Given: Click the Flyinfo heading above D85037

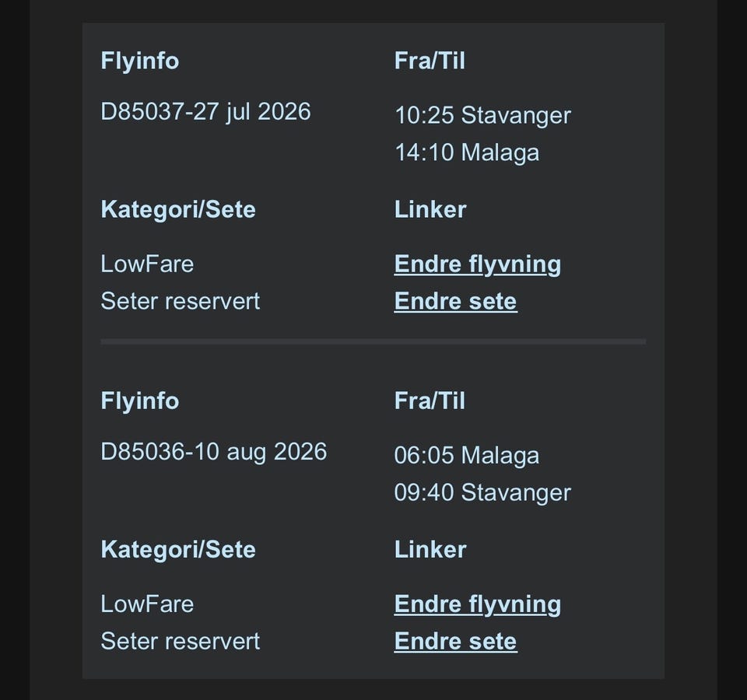Looking at the screenshot, I should (x=139, y=61).
